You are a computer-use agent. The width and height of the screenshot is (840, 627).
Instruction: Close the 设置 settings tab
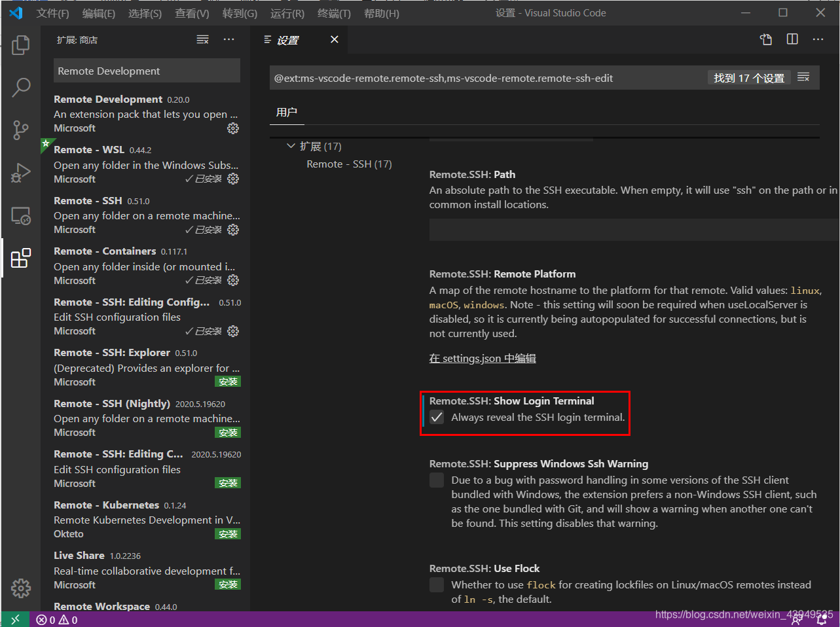tap(335, 40)
